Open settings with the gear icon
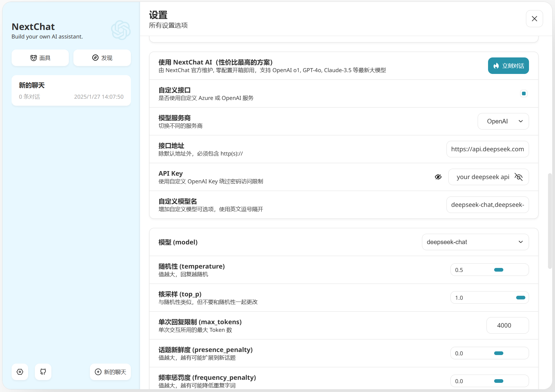Screen dimensions: 555x392 (x=20, y=372)
